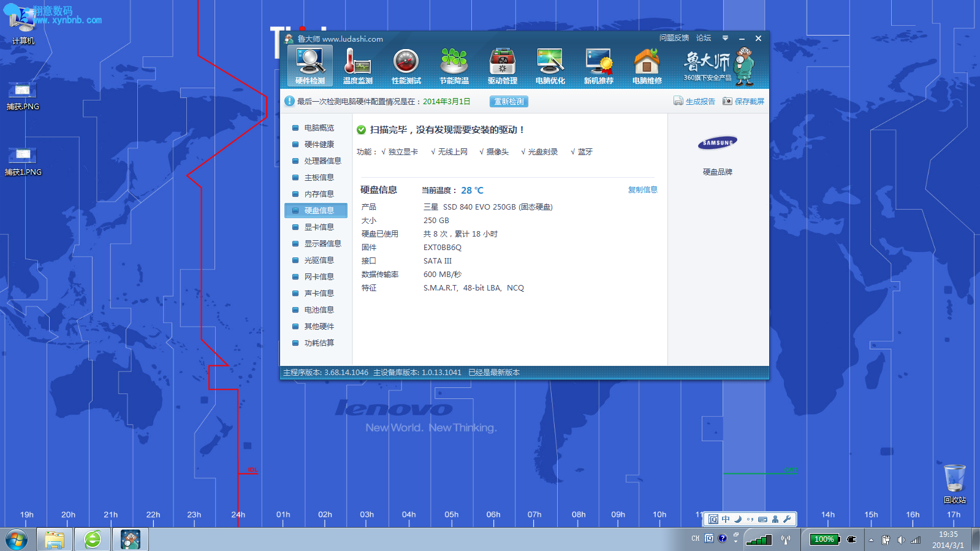980x551 pixels.
Task: Select 电池信息 in the sidebar
Action: 316,310
